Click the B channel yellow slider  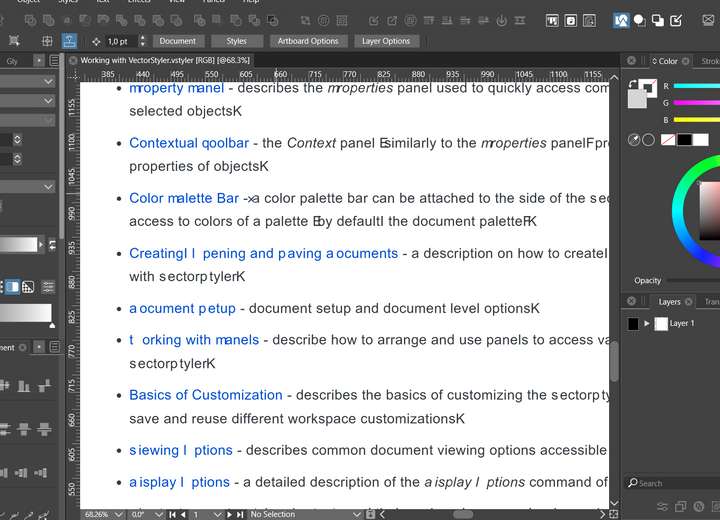(x=697, y=120)
